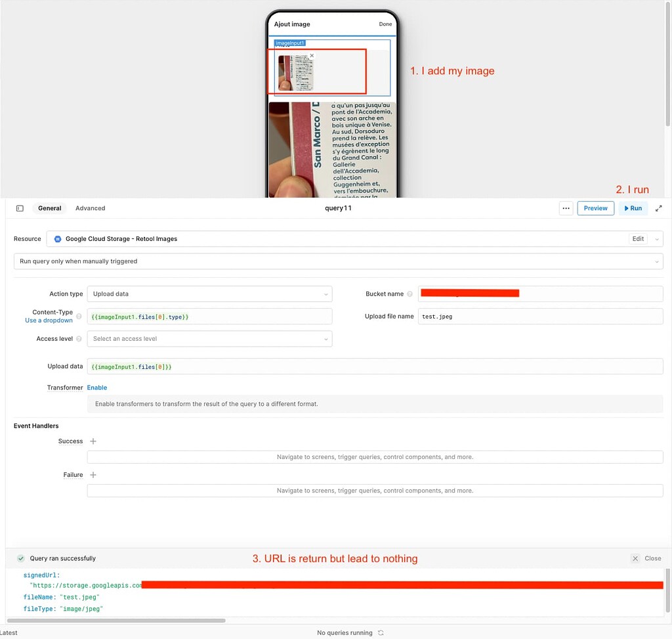Run the query11 with the Run button
672x639 pixels.
point(633,208)
